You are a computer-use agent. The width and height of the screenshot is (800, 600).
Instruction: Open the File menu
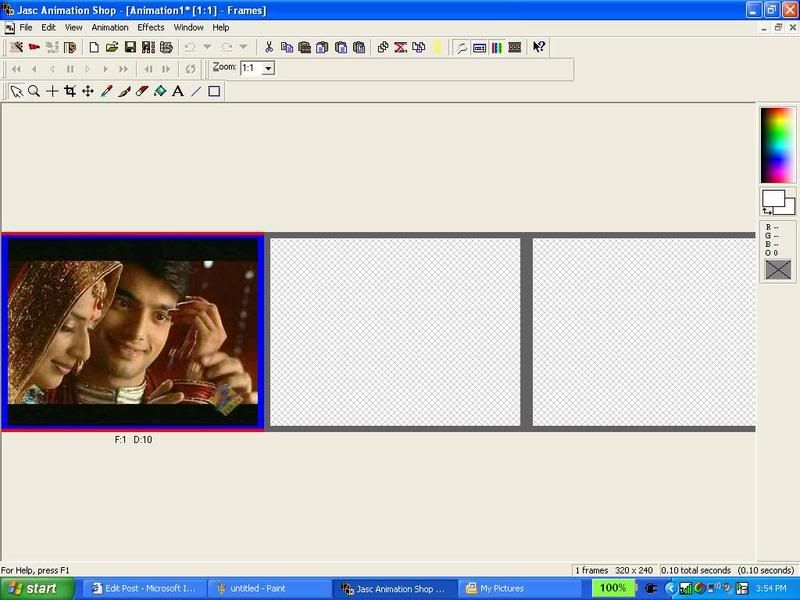click(26, 28)
